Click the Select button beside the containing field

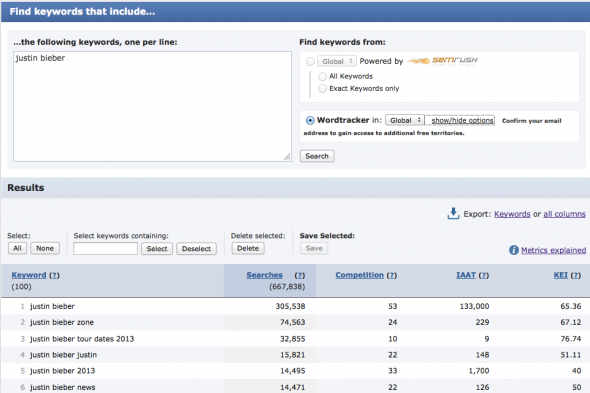pos(157,248)
